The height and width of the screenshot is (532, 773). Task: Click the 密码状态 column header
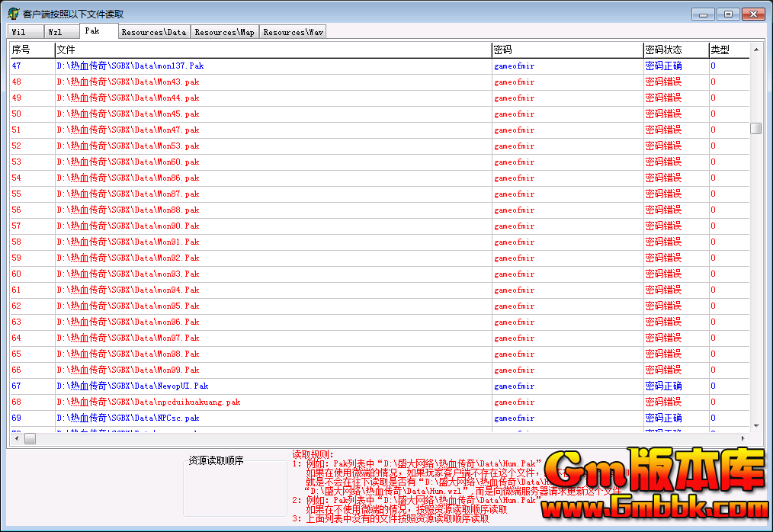675,50
